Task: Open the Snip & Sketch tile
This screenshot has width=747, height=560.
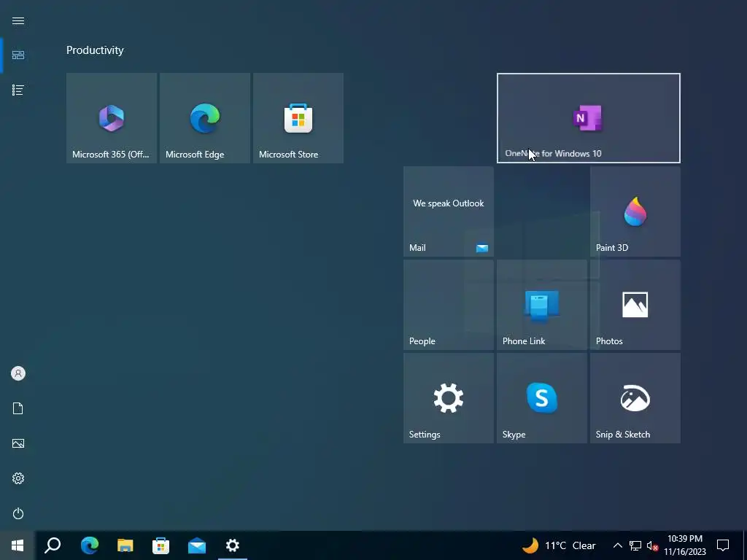Action: point(635,398)
